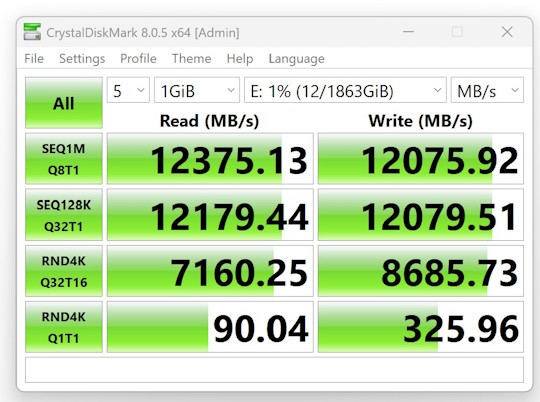
Task: Run the SEQ128K Q32T1 test
Action: 64,215
